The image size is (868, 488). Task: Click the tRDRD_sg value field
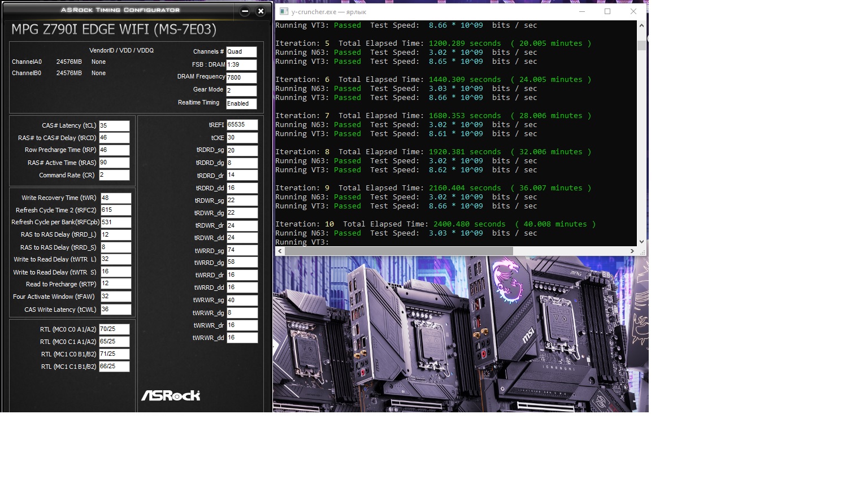point(242,151)
